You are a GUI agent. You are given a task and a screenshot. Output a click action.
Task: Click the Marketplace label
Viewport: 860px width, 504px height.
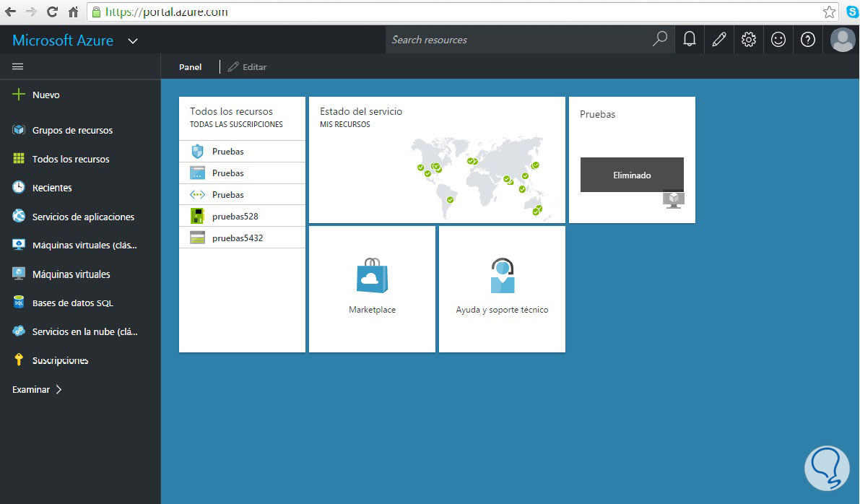372,310
